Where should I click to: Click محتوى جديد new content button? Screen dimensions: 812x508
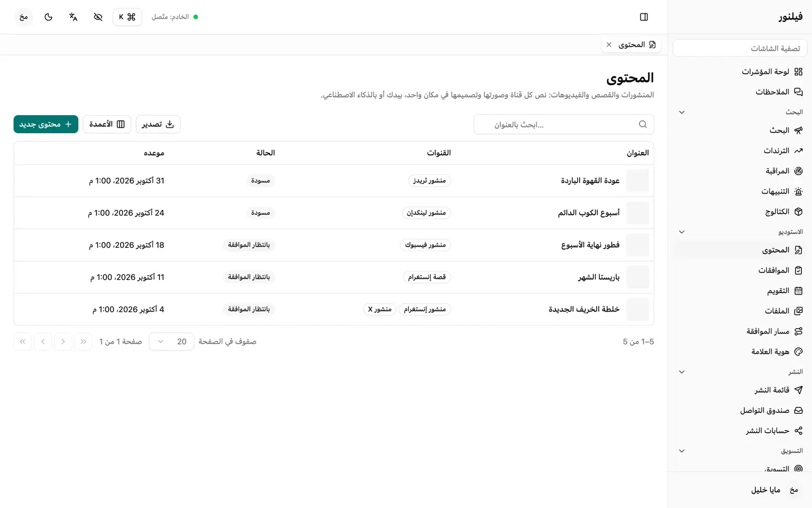coord(46,124)
